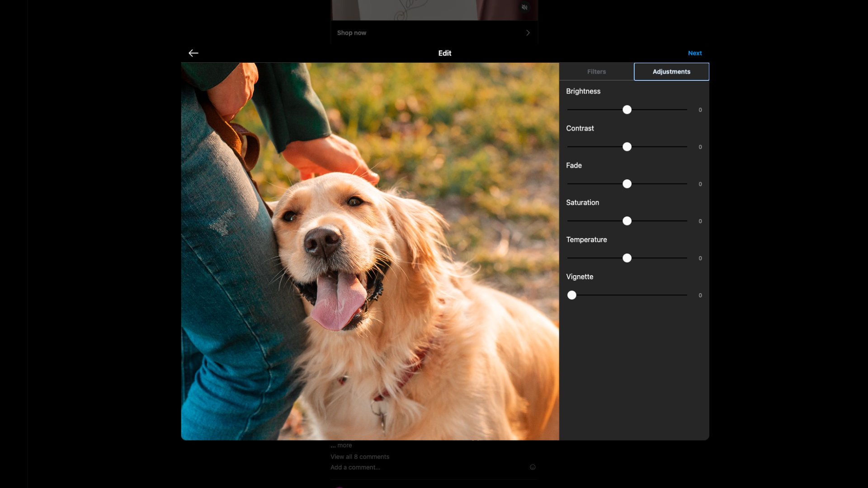Click the Temperature slider handle

pos(627,258)
